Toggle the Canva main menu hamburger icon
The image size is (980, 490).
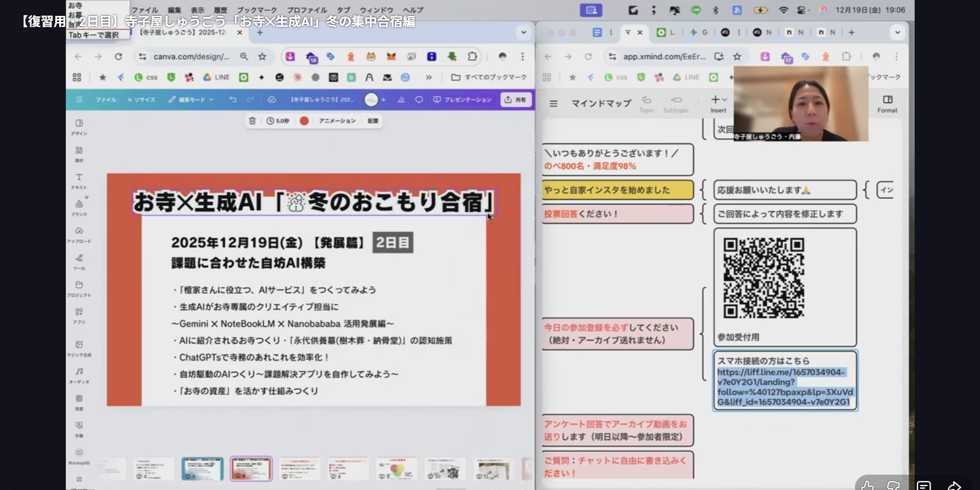tap(79, 100)
